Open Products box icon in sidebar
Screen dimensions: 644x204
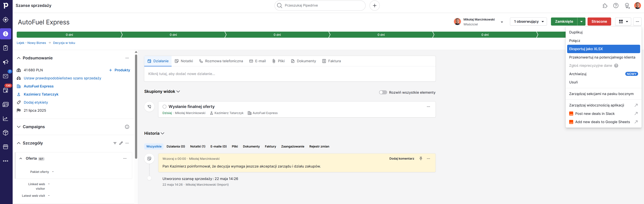tap(6, 133)
